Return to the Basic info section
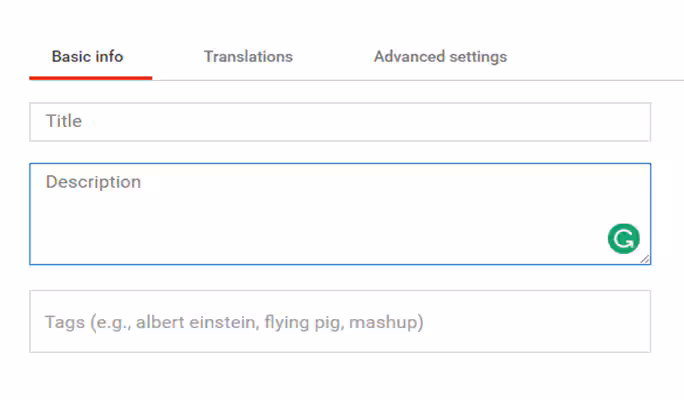Screen dimensions: 684x400 (88, 57)
